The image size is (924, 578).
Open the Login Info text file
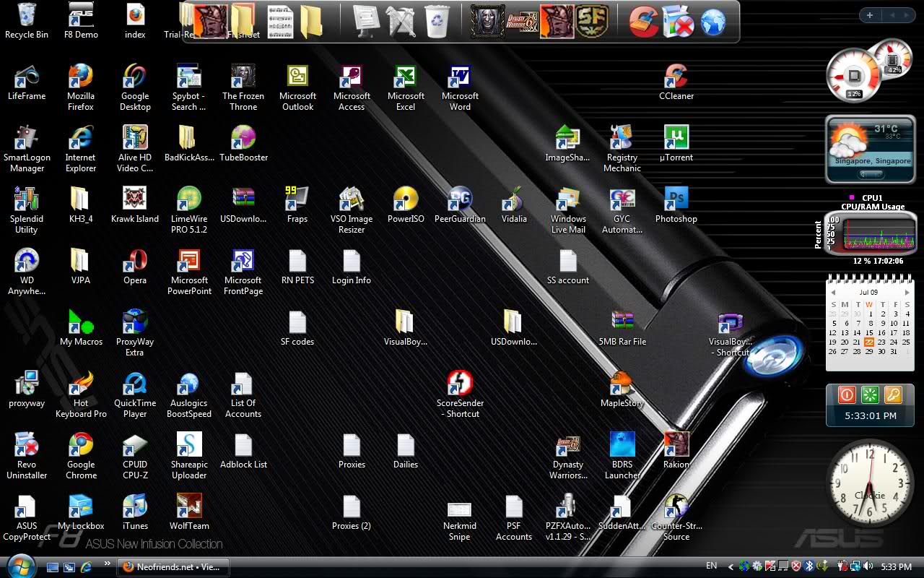coord(352,266)
